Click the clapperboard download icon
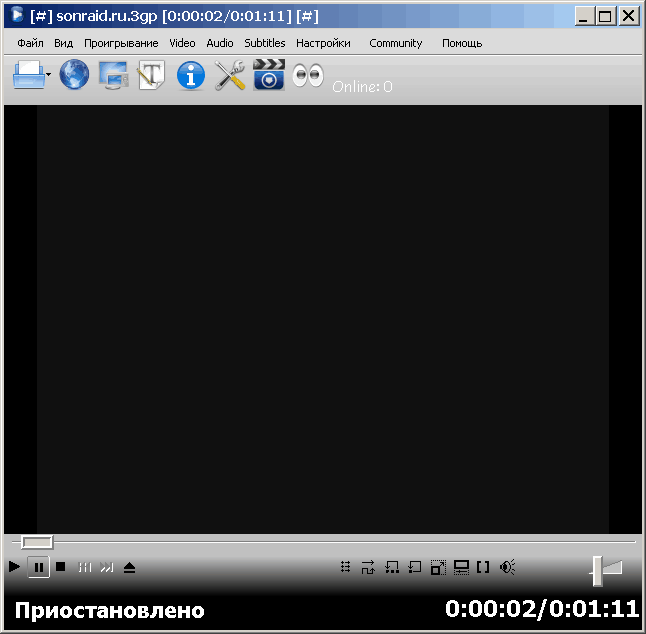This screenshot has width=646, height=634. coord(269,75)
